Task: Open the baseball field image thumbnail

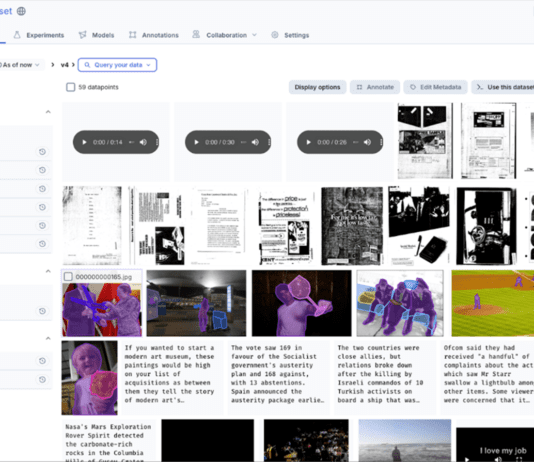Action: point(493,303)
